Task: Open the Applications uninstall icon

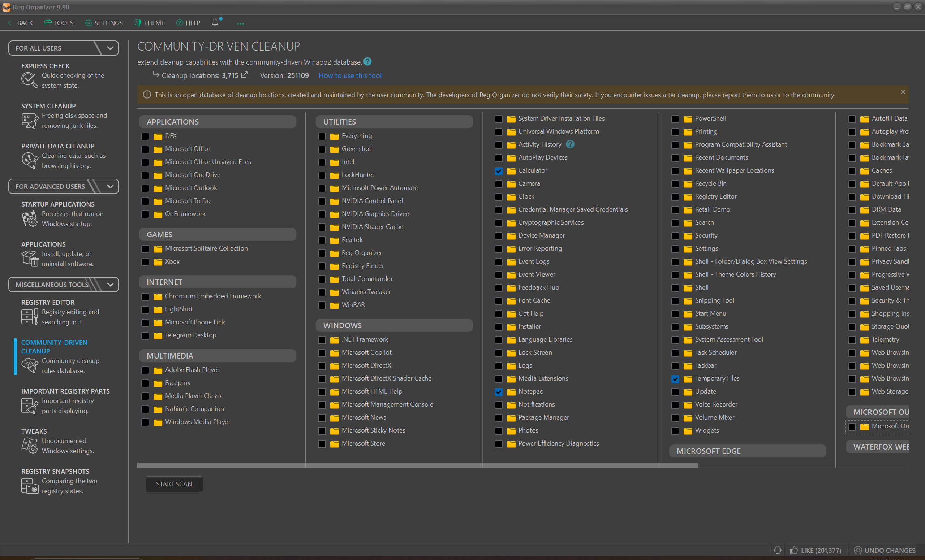Action: coord(29,259)
